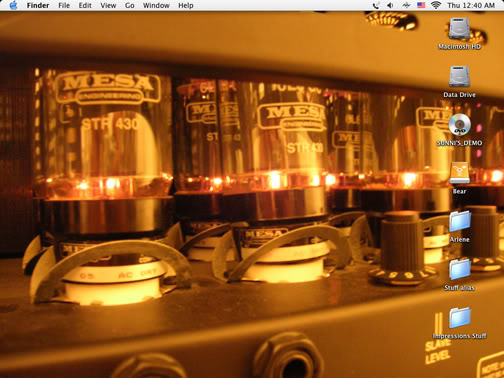Select the Impressions Stuff folder icon
Viewport: 504px width, 378px height.
click(459, 318)
